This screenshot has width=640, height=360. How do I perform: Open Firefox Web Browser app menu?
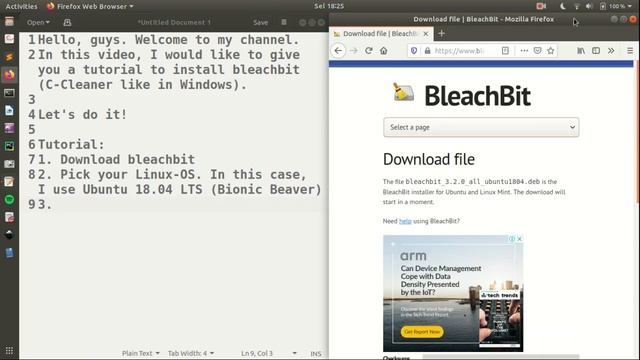[x=90, y=6]
